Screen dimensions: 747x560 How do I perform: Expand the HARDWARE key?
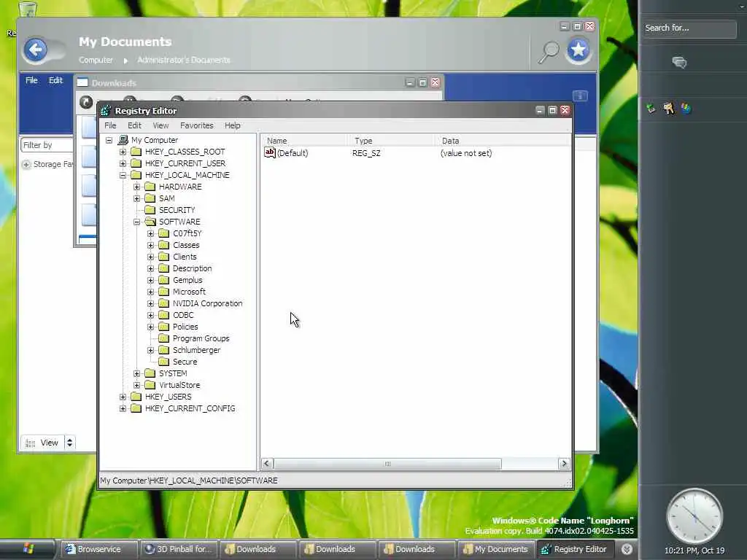136,187
